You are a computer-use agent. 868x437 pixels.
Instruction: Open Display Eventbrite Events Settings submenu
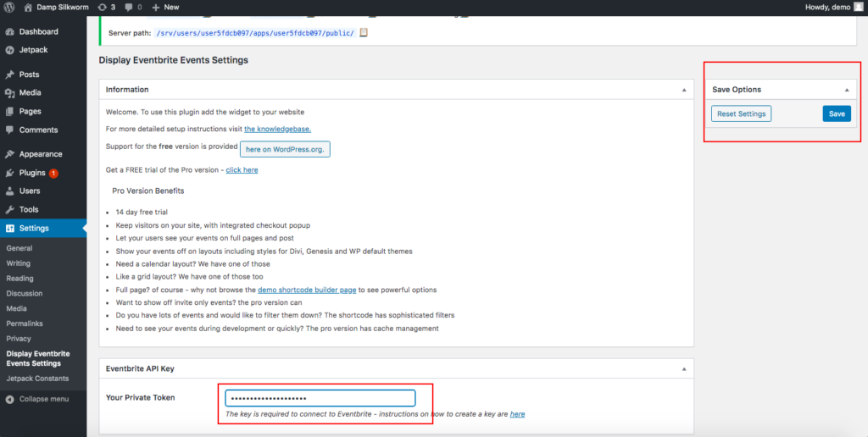(38, 358)
